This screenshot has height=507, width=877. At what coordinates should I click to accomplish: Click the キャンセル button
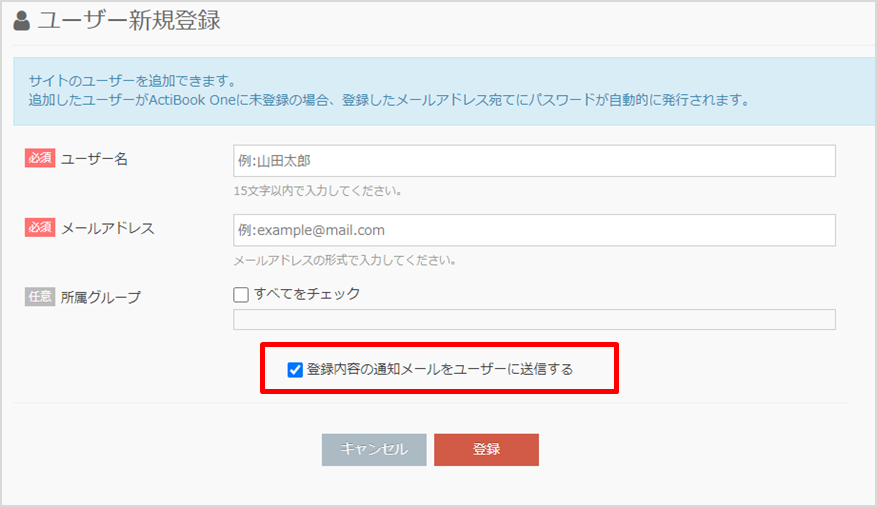point(374,449)
